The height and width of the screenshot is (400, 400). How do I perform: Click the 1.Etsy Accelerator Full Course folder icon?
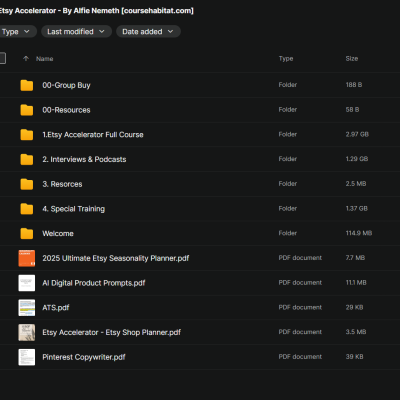[27, 135]
